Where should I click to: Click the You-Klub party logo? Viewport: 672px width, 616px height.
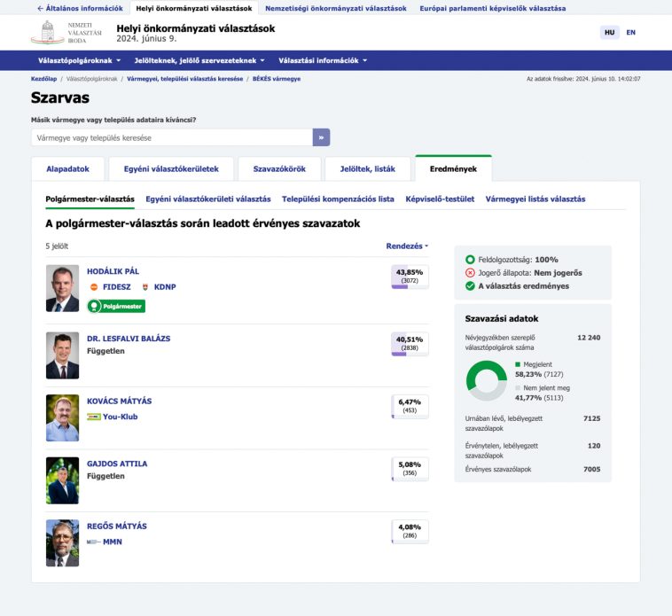tap(93, 417)
